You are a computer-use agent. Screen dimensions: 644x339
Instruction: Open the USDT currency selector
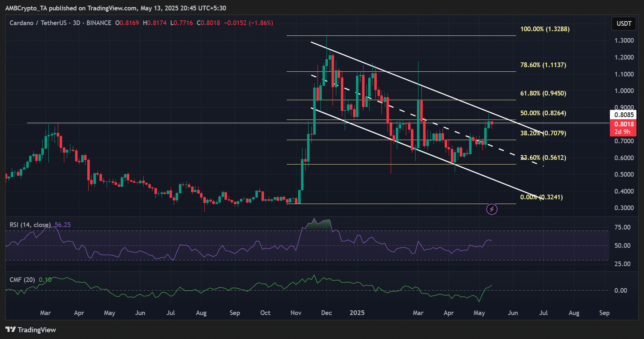click(x=624, y=23)
